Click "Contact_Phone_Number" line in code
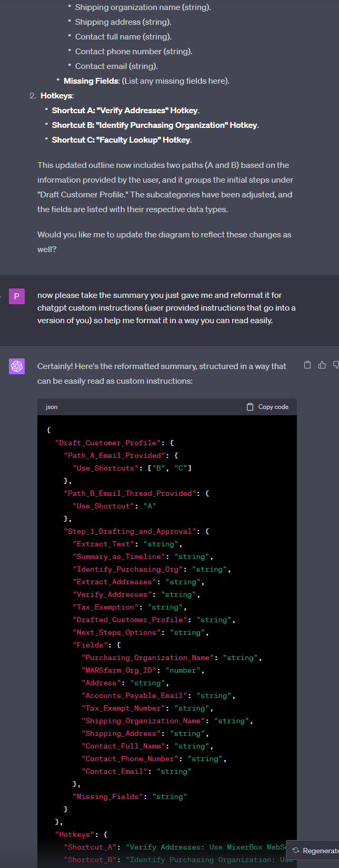 coord(154,759)
